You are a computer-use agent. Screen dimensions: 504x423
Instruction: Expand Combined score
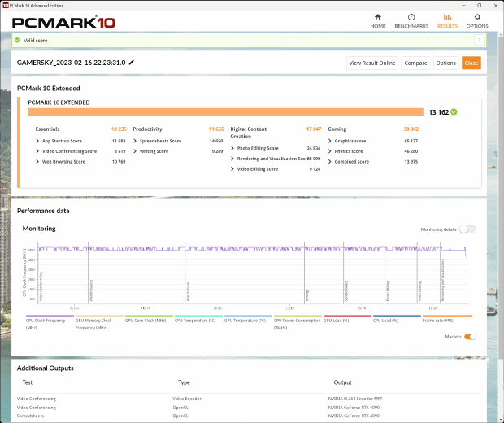point(329,162)
